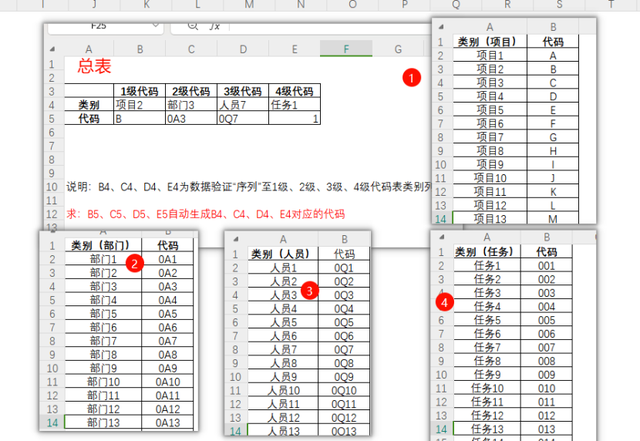Click 总表 cell C5 showing code 0A3
This screenshot has height=441, width=640.
tap(191, 118)
